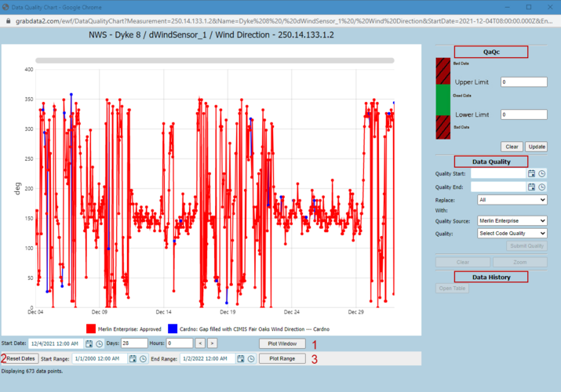
Task: Expand the Quality Source Merlin Enterprise dropdown
Action: pos(512,221)
